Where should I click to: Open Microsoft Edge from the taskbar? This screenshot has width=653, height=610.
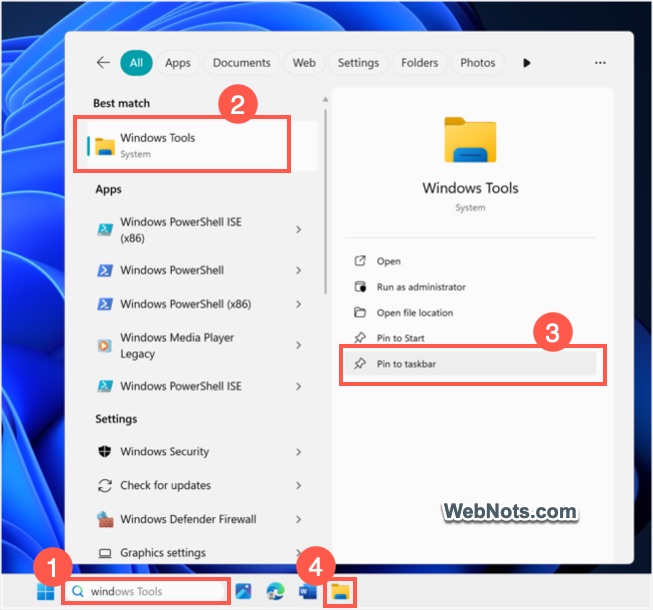click(x=275, y=591)
